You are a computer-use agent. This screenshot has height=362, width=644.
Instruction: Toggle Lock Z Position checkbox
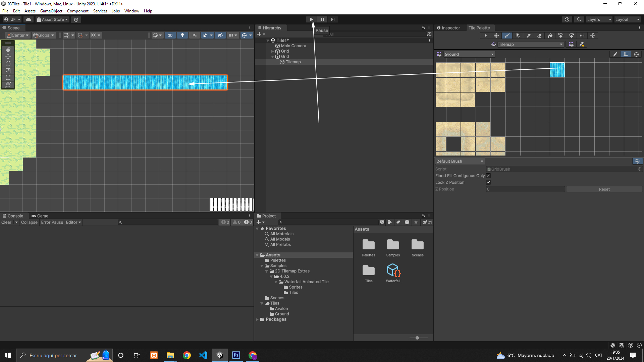(x=488, y=182)
